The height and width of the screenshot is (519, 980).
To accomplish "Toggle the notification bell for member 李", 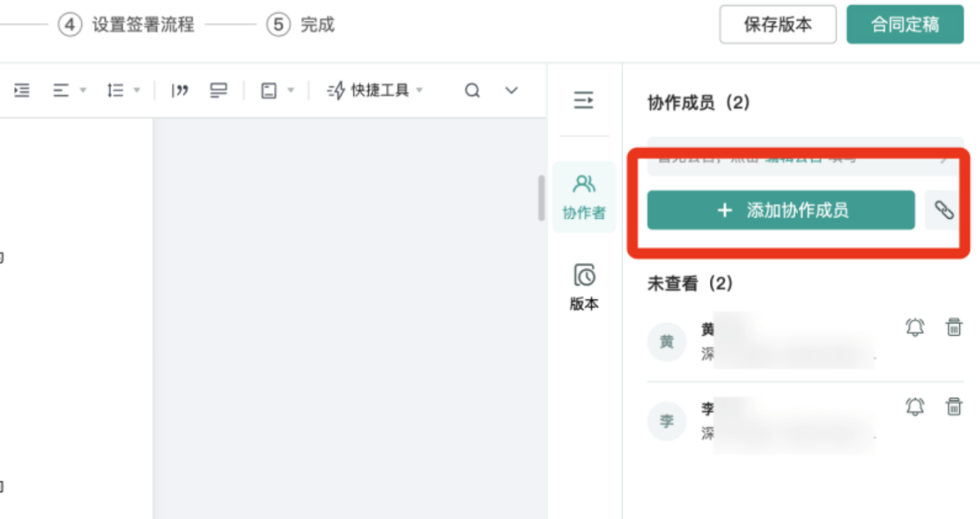I will pyautogui.click(x=913, y=407).
